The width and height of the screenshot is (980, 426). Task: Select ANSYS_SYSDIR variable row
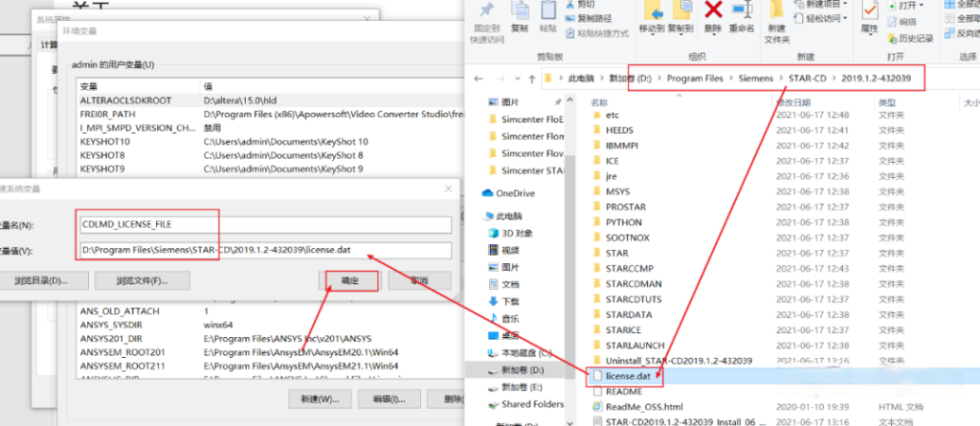[x=269, y=325]
